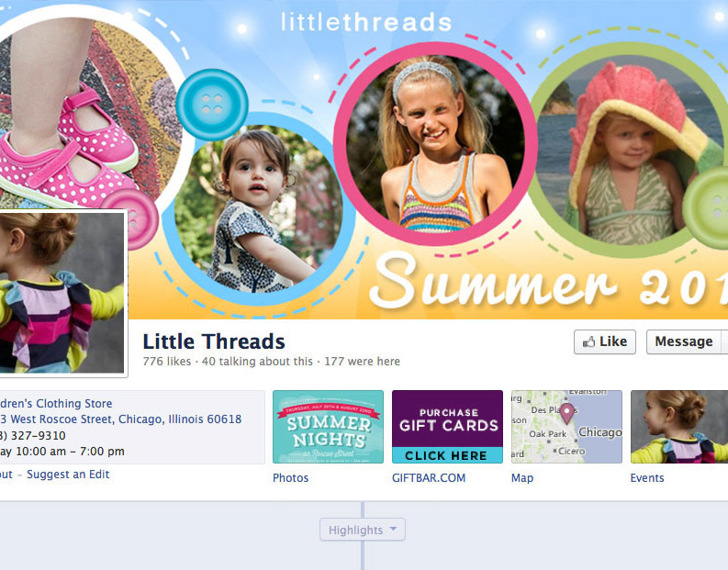Click the Purchase Gift Cards thumbnail
Viewport: 728px width, 570px height.
pyautogui.click(x=447, y=427)
